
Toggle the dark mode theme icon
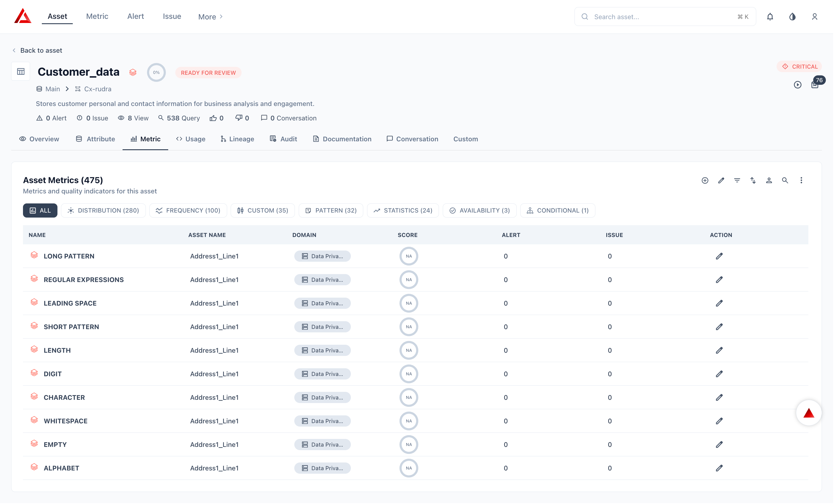point(793,16)
